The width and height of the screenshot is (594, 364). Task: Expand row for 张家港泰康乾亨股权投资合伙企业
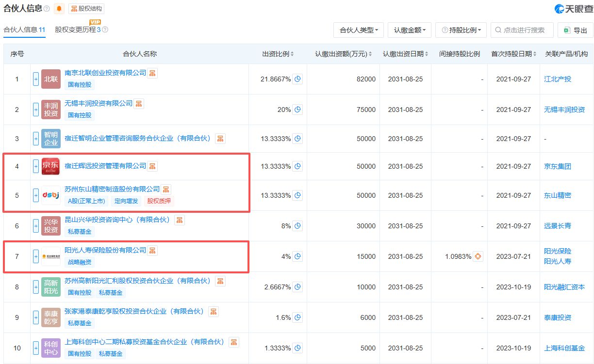(36, 317)
